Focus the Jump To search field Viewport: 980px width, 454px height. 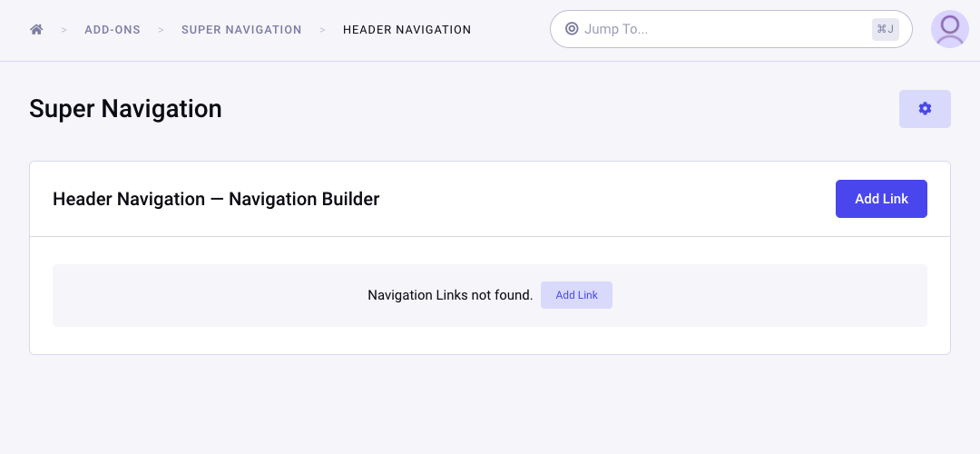click(x=730, y=29)
